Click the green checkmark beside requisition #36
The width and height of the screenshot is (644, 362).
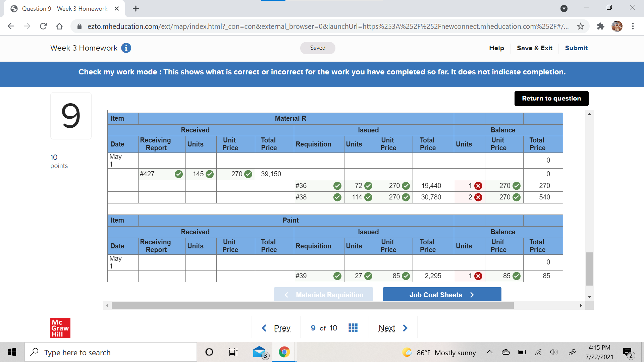click(337, 186)
